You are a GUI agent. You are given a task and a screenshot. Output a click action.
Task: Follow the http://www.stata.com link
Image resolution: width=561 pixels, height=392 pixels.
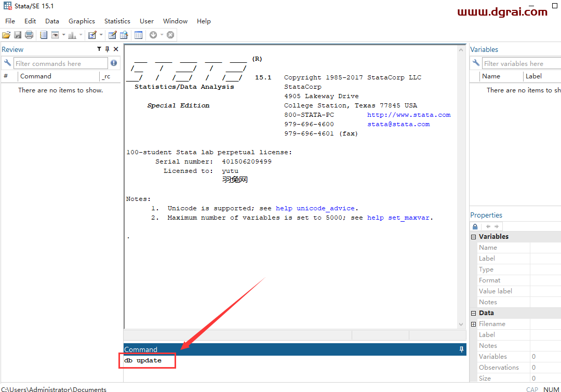[x=409, y=115]
